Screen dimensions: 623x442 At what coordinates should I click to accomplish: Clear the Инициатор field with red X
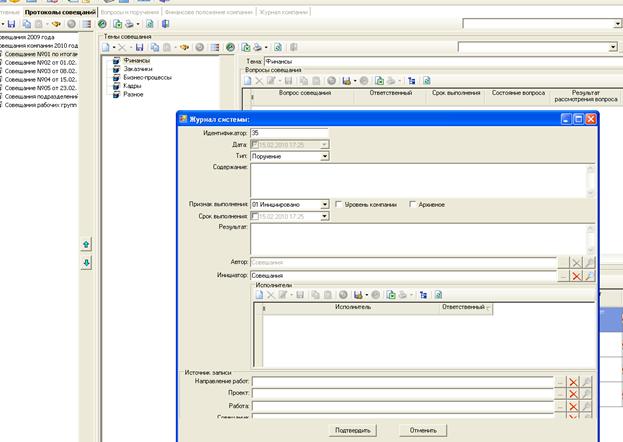click(x=575, y=275)
